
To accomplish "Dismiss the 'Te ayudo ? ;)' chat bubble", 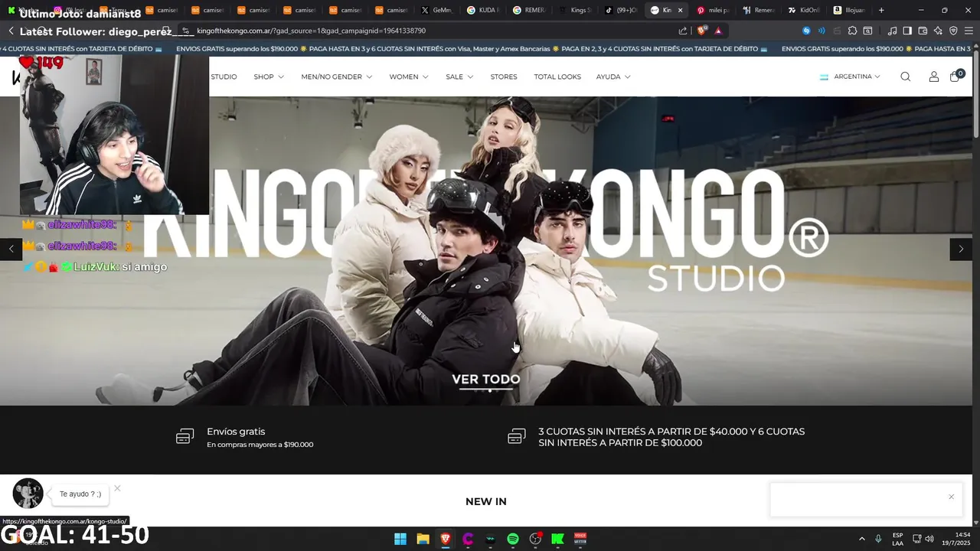I will [117, 488].
